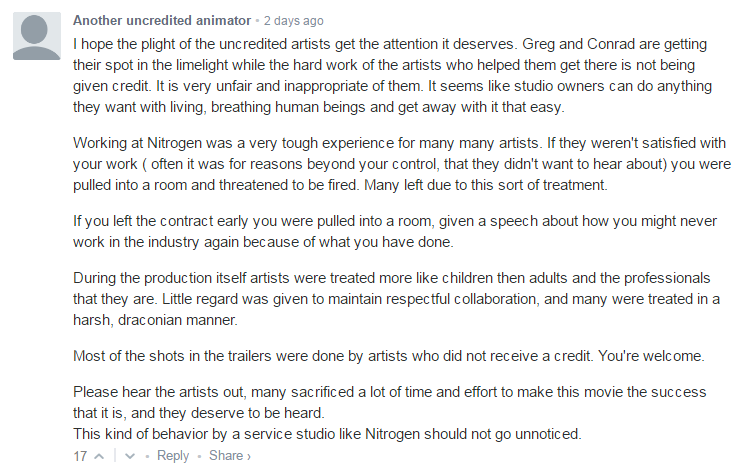Click the final line 'This kind of behavior'

tap(327, 434)
